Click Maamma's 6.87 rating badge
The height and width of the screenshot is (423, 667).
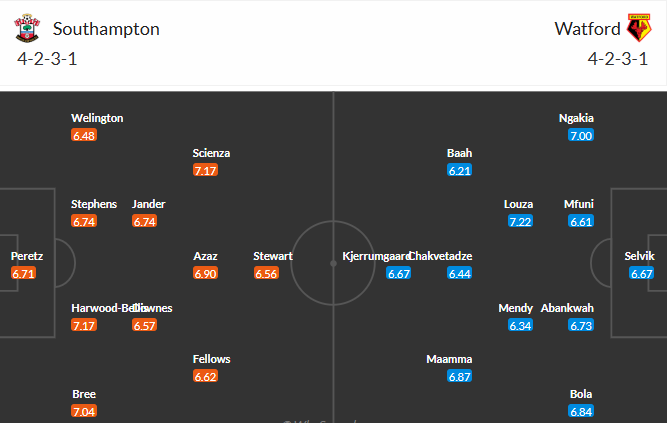460,377
